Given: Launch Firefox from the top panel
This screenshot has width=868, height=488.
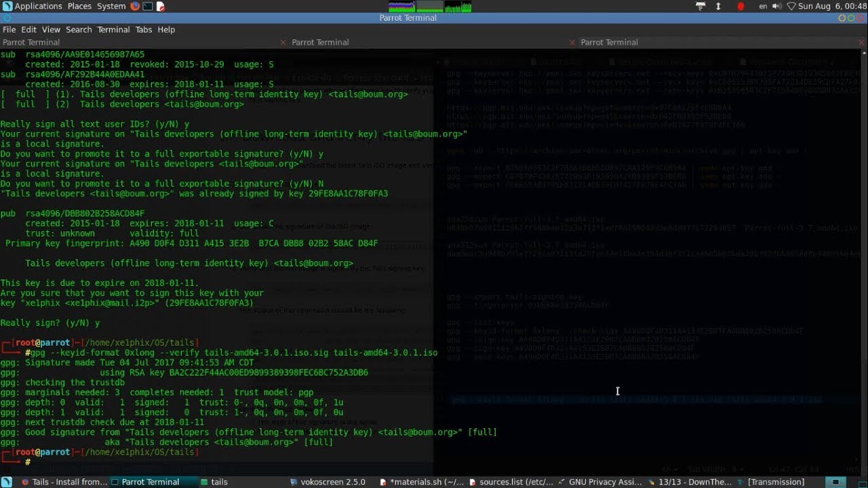Looking at the screenshot, I should [135, 6].
